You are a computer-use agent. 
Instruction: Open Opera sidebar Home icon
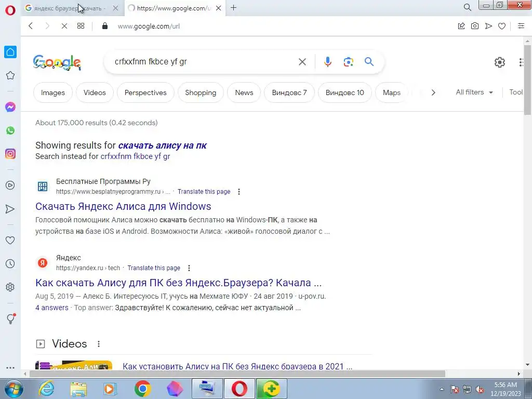point(10,52)
